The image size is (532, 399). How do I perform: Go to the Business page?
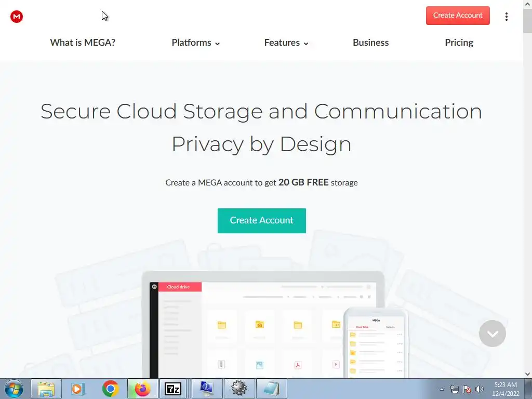coord(370,43)
